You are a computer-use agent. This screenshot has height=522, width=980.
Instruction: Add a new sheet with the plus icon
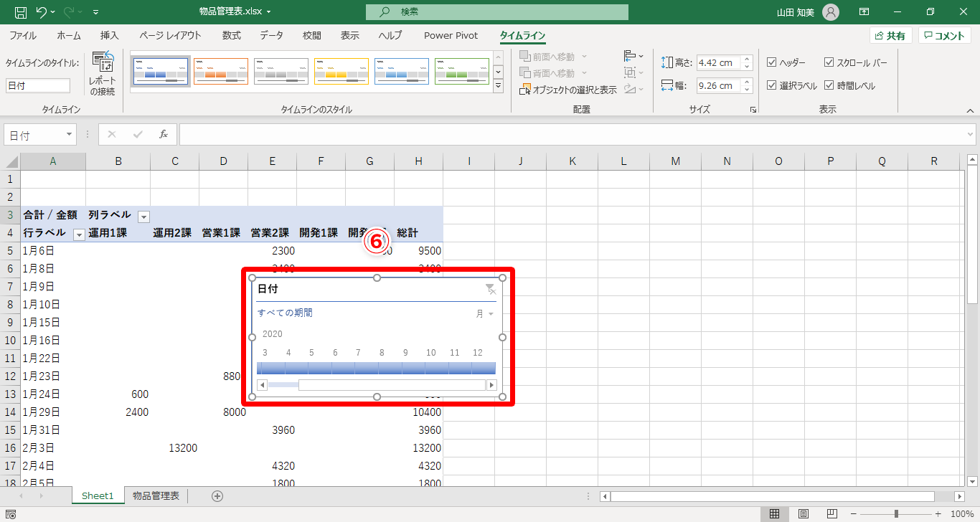point(217,495)
